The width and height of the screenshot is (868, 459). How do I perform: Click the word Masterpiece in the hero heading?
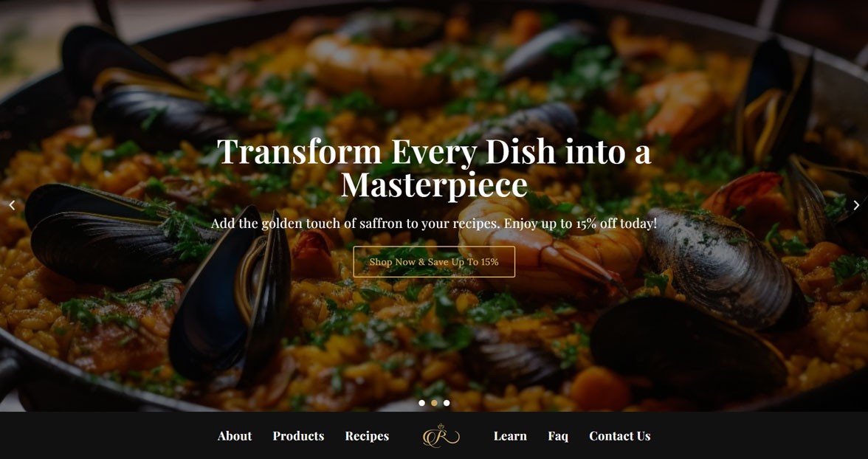434,185
